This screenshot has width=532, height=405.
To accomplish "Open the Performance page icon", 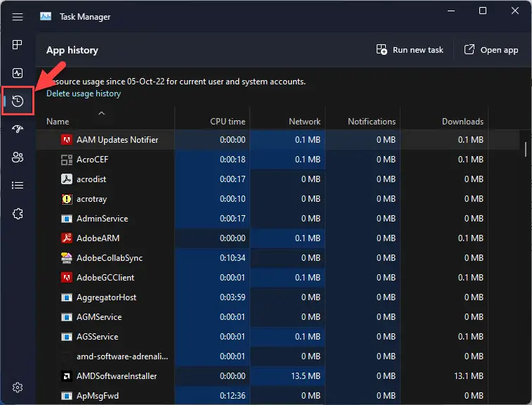I will tap(18, 73).
